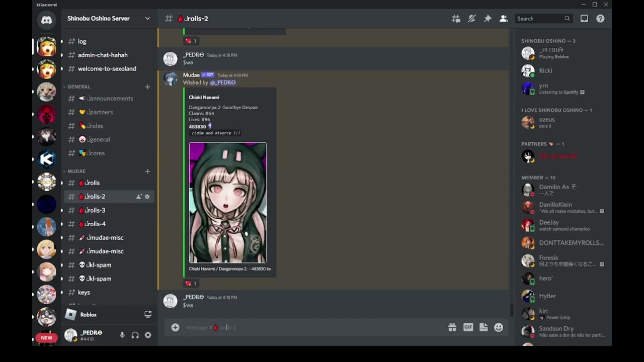Open Ricki member profile
The width and height of the screenshot is (644, 362).
click(562, 71)
